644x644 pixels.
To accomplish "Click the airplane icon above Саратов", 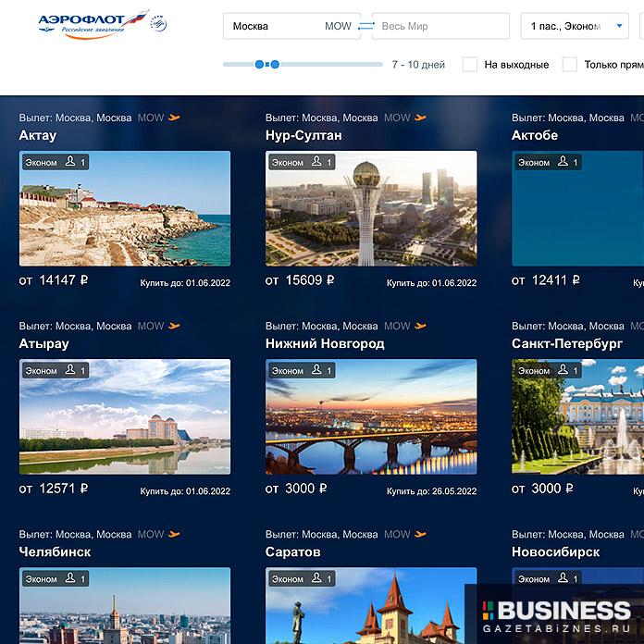I will pyautogui.click(x=420, y=535).
